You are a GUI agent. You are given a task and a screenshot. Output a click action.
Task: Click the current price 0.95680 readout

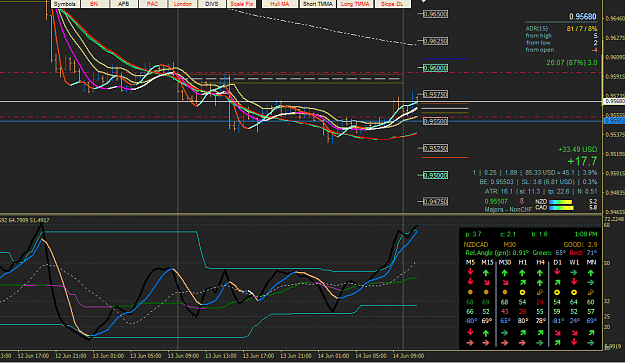(583, 17)
